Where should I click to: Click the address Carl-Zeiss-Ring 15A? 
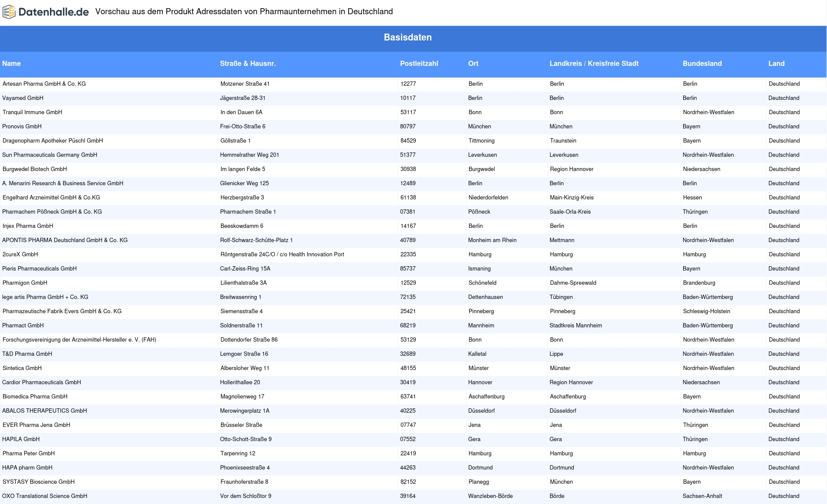tap(246, 269)
